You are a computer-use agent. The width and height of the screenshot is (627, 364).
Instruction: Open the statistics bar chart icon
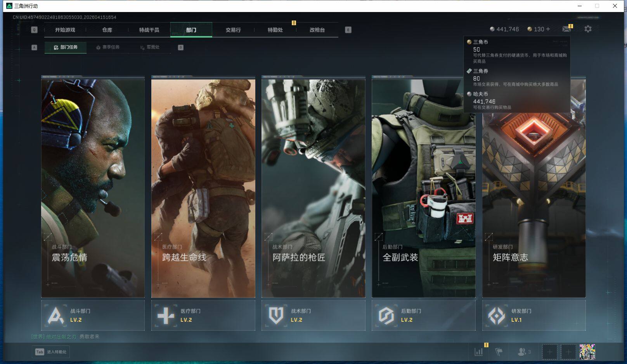479,352
